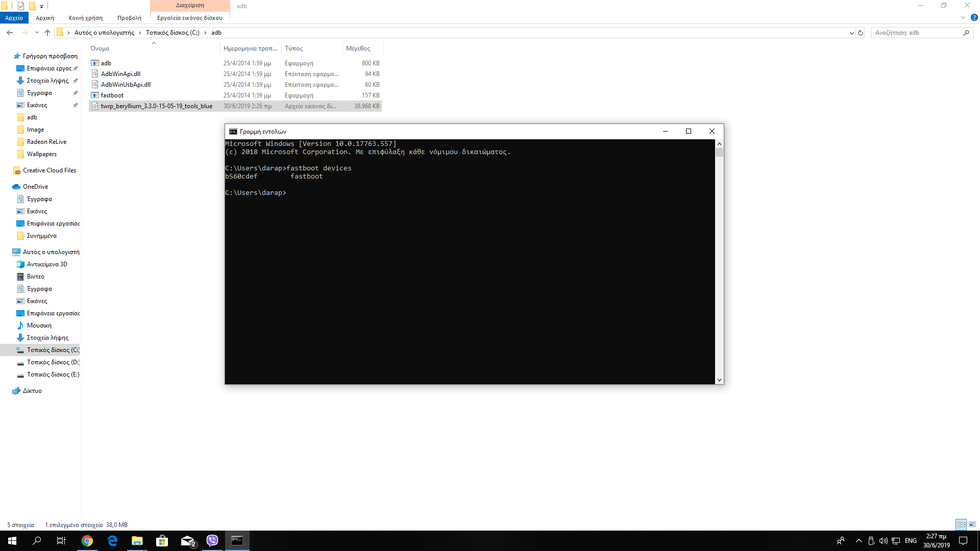
Task: Open Explorer help question mark
Action: (974, 17)
